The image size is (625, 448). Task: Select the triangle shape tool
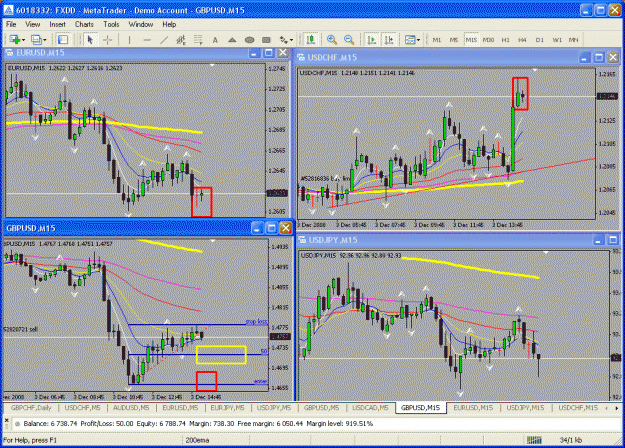[232, 39]
